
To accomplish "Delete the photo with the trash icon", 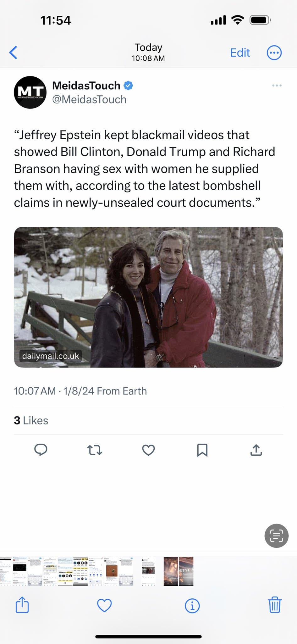I will click(274, 605).
